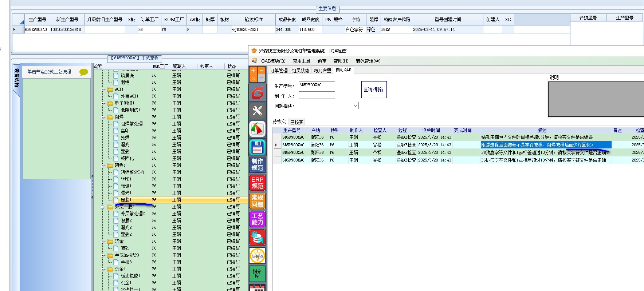
Task: Click the orange plus-minus grid icon
Action: click(257, 75)
